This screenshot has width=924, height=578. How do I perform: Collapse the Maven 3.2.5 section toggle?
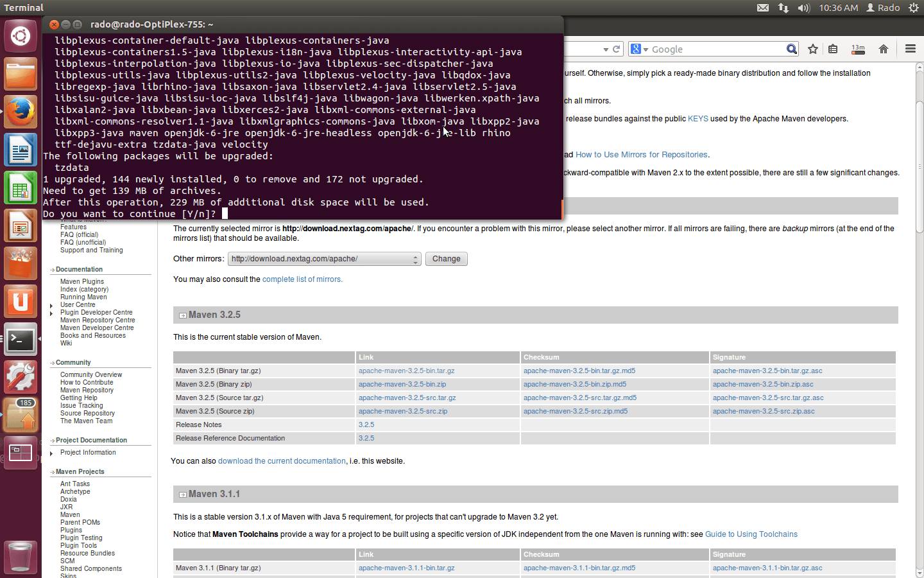pyautogui.click(x=183, y=315)
